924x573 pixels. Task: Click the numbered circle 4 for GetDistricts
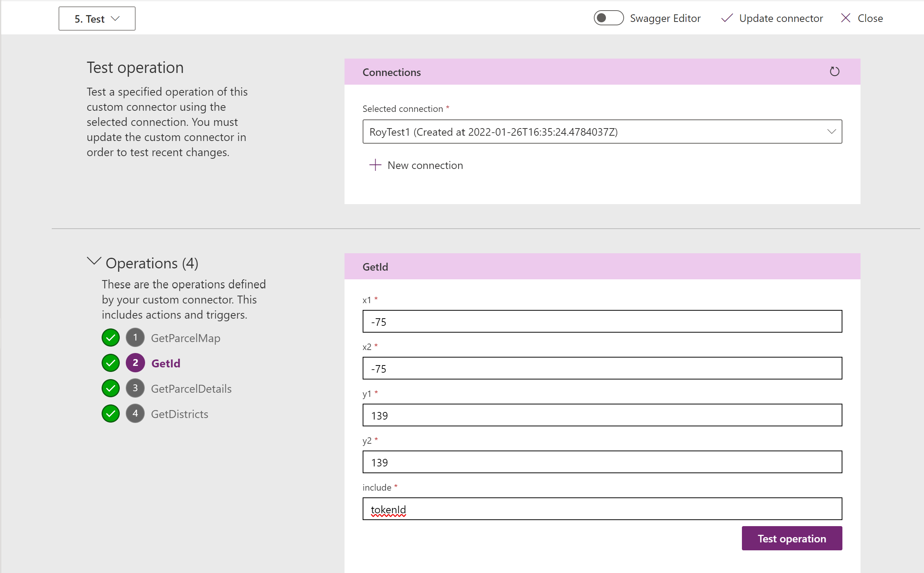point(135,413)
